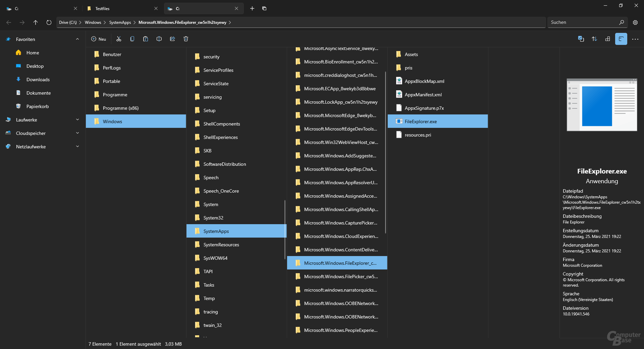Click the Copy icon in toolbar
The height and width of the screenshot is (349, 644).
coord(132,39)
